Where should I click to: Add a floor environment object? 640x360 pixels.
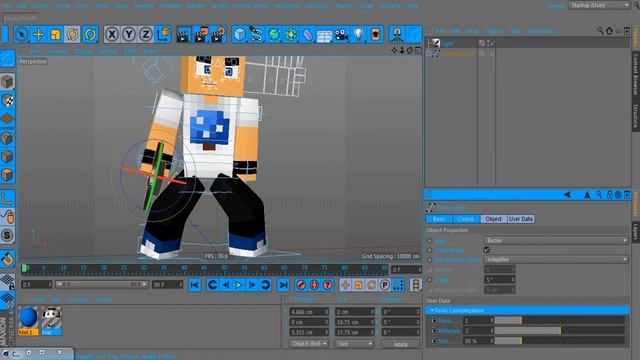[x=324, y=34]
